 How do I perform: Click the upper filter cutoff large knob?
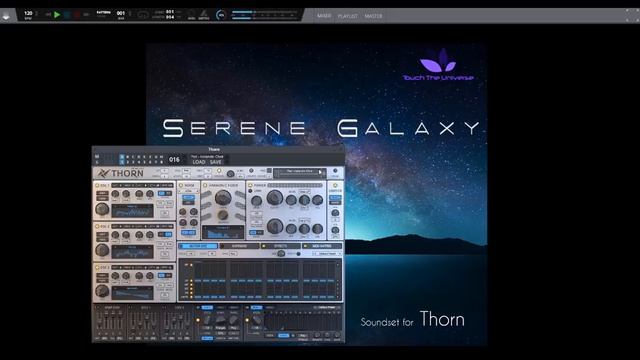[x=274, y=198]
